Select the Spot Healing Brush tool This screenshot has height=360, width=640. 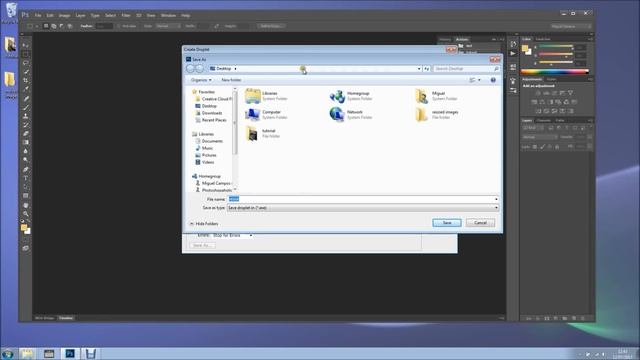click(26, 98)
